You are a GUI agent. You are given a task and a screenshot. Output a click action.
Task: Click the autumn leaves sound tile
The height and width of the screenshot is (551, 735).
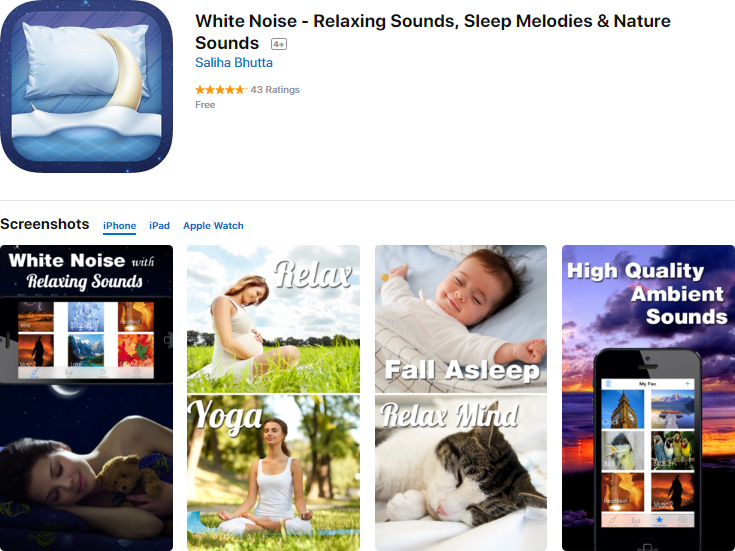(135, 350)
